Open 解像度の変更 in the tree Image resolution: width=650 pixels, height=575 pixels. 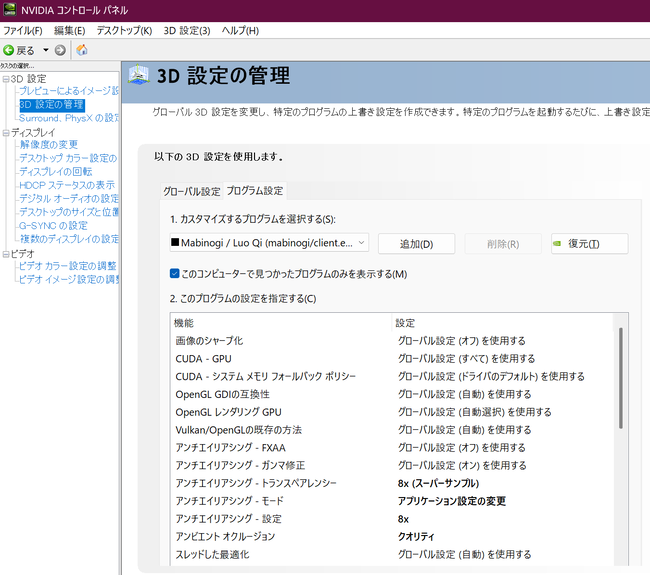[49, 145]
